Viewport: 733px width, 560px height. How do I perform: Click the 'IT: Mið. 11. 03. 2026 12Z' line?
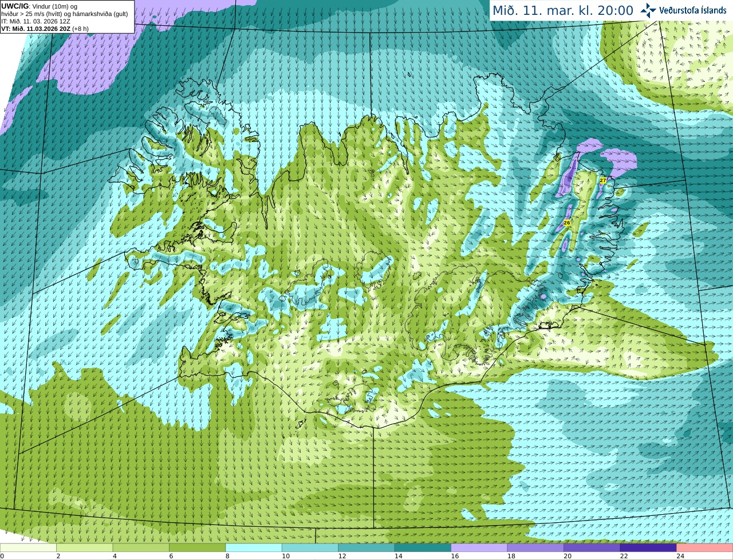click(36, 21)
